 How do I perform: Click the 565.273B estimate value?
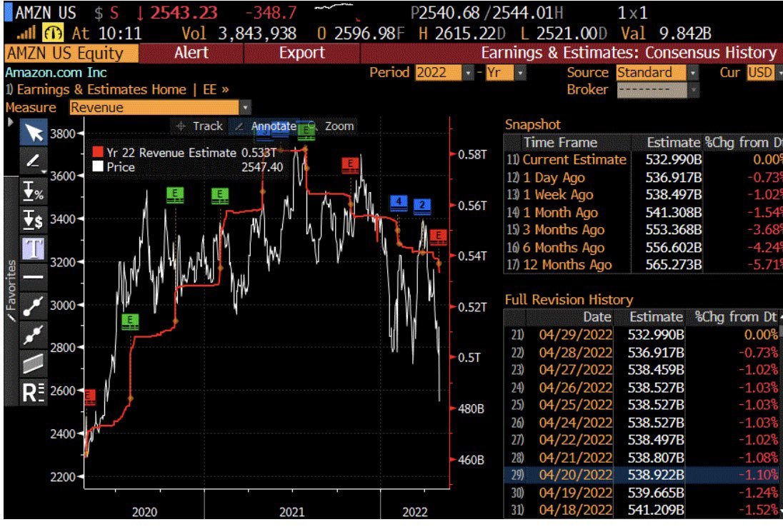[673, 264]
